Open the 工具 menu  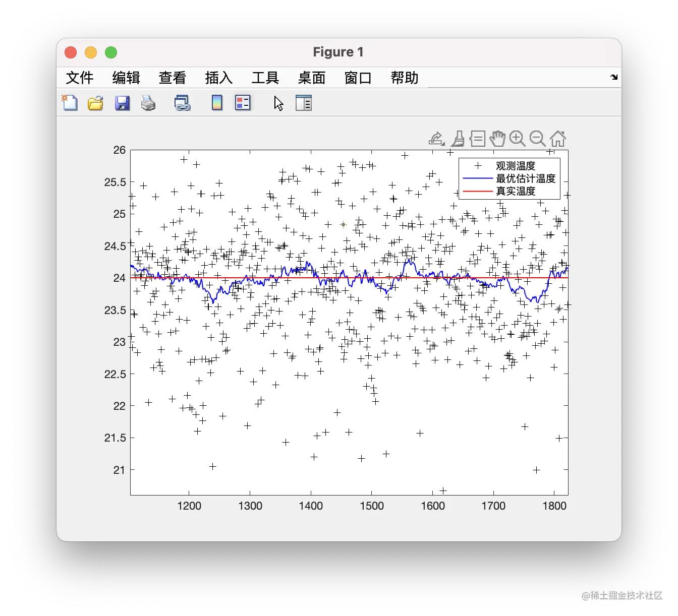point(266,78)
